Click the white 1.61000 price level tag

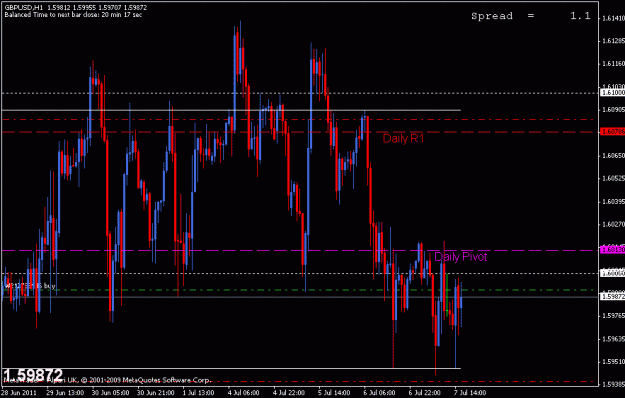613,92
